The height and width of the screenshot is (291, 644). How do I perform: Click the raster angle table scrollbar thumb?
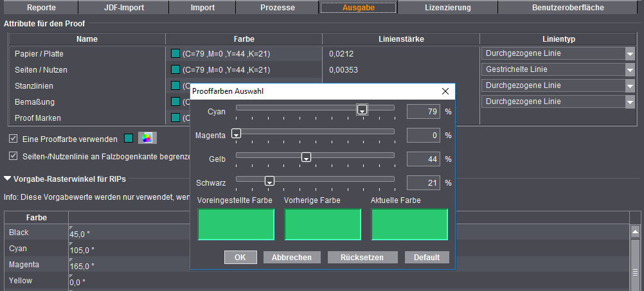[634, 265]
